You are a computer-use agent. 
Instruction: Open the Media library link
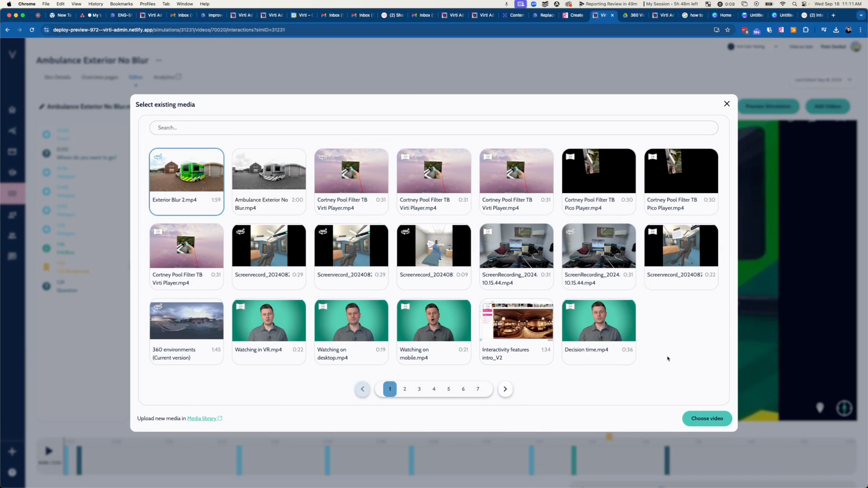coord(202,418)
